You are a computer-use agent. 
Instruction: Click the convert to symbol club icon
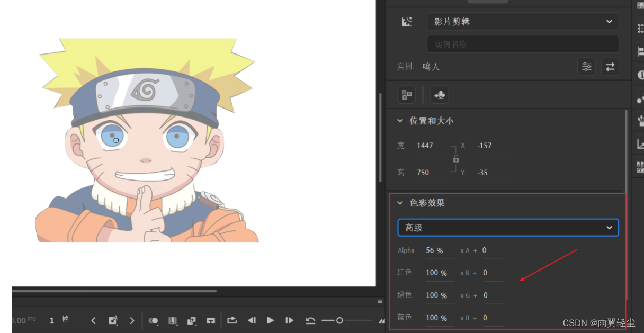pyautogui.click(x=439, y=95)
